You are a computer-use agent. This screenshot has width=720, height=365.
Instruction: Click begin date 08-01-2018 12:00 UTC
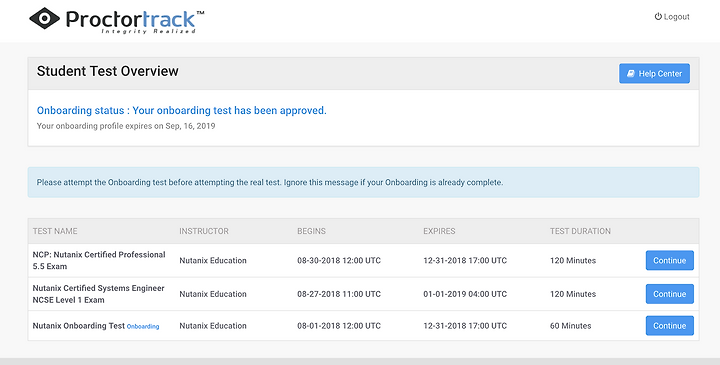tap(339, 326)
